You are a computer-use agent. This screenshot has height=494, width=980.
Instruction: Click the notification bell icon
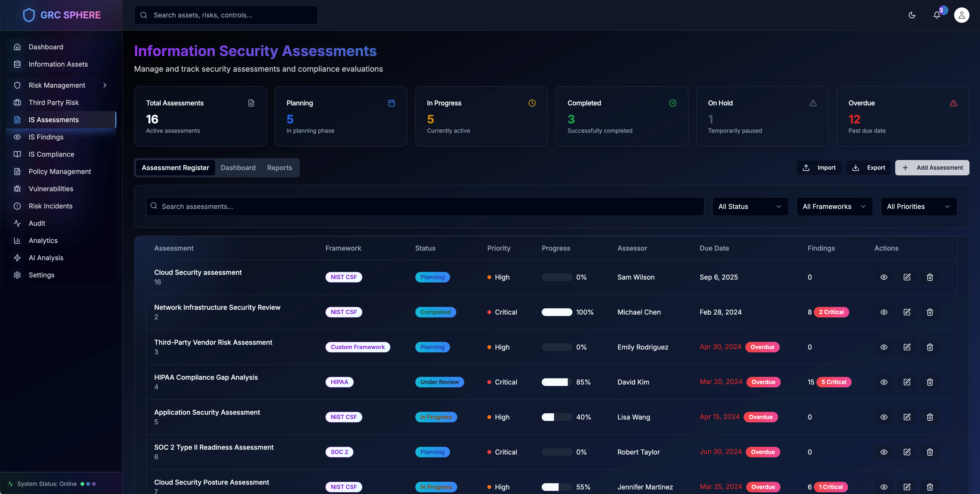click(937, 15)
